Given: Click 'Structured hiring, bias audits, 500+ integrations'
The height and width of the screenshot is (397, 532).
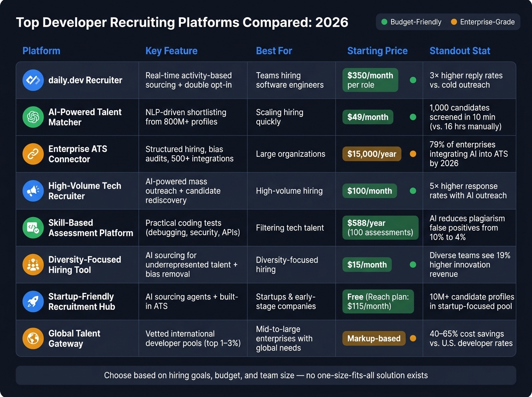Looking at the screenshot, I should (x=189, y=154).
